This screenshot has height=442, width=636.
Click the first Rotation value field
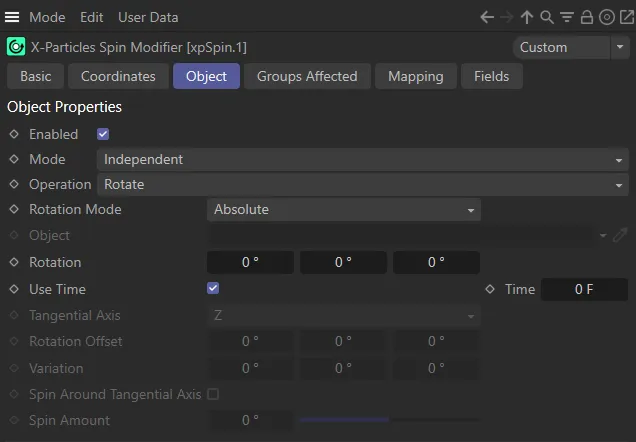pos(250,262)
